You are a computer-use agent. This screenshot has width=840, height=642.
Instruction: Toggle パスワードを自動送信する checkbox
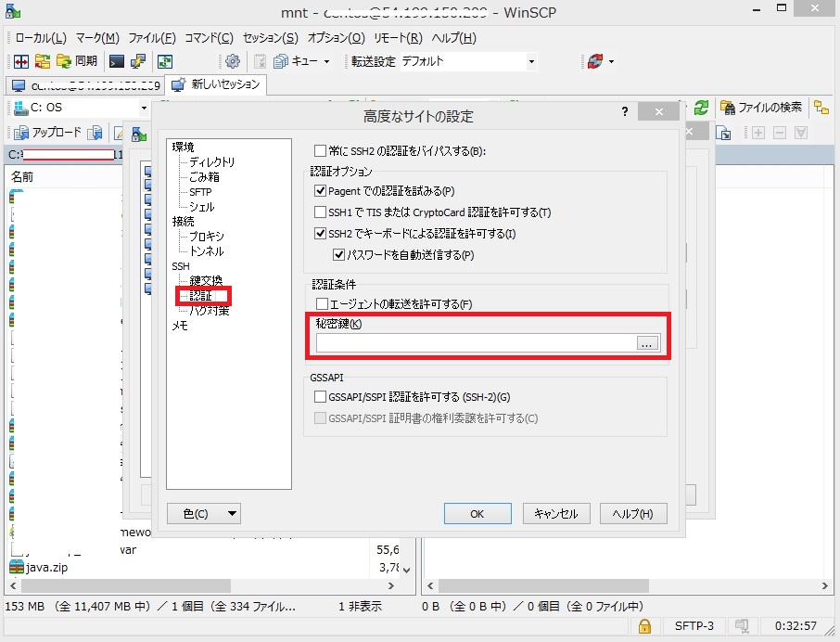tap(338, 255)
